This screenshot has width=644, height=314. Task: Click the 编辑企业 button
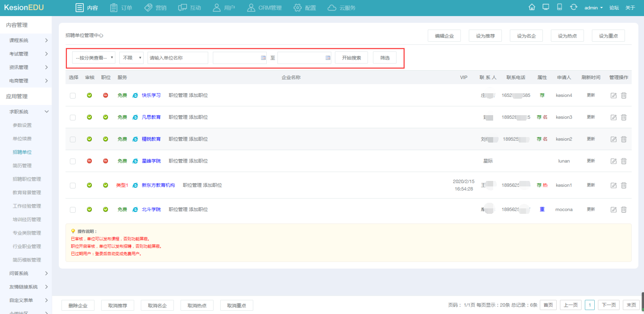(444, 36)
